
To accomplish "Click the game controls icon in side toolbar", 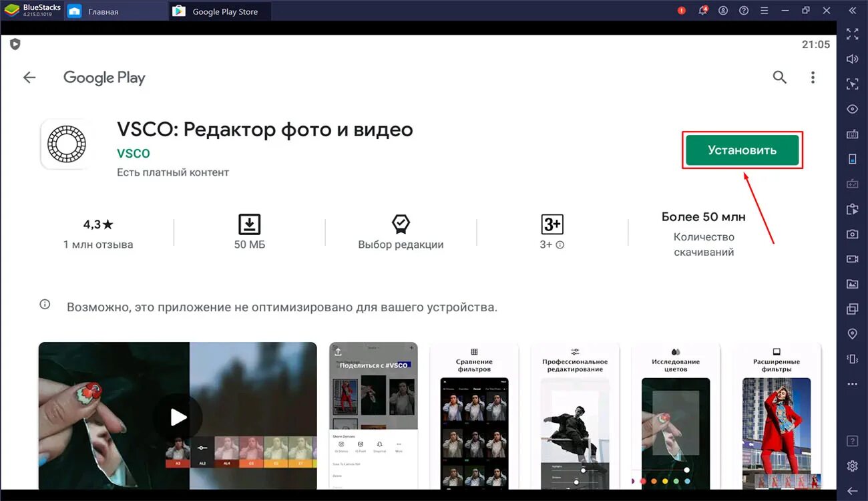I will [x=852, y=184].
